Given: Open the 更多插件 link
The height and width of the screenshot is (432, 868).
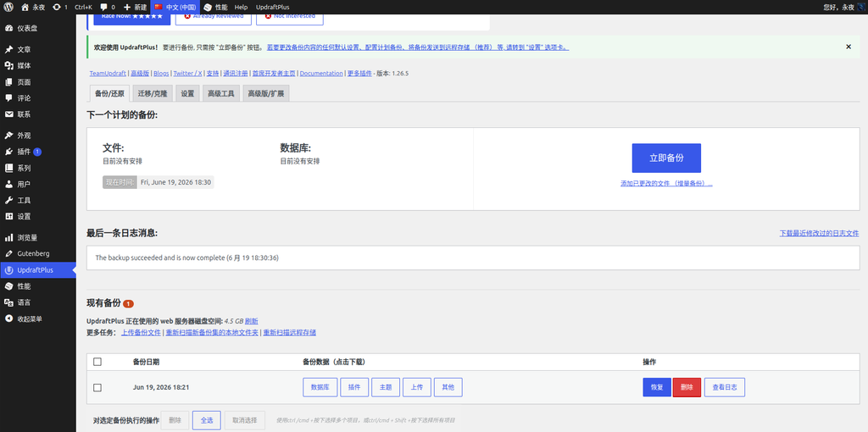Looking at the screenshot, I should coord(359,73).
